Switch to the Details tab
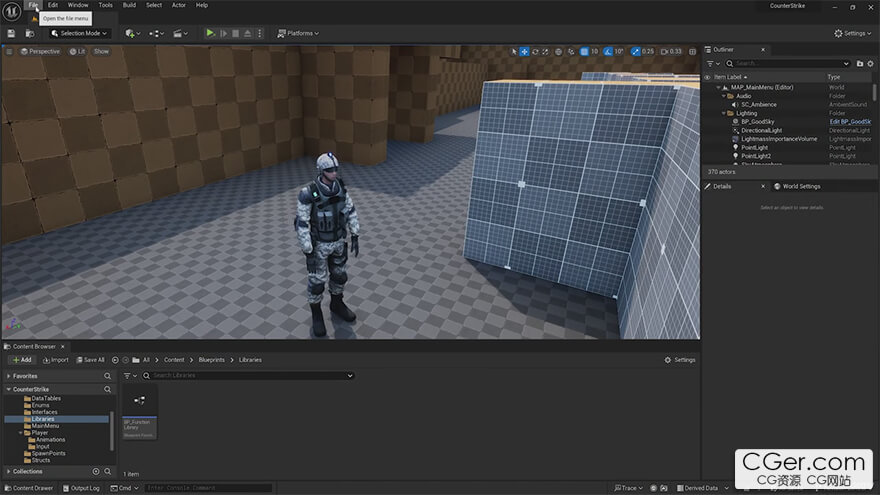 (x=722, y=186)
